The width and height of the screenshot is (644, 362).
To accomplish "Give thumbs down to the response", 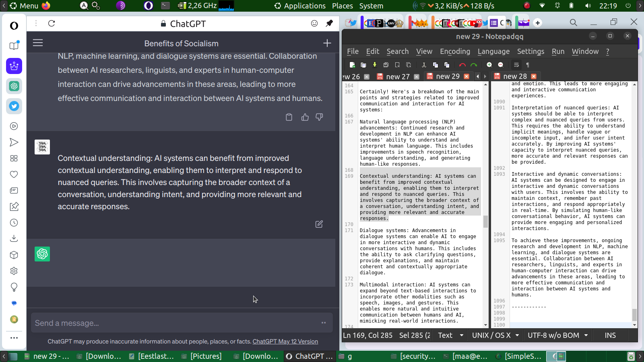I will 319,117.
